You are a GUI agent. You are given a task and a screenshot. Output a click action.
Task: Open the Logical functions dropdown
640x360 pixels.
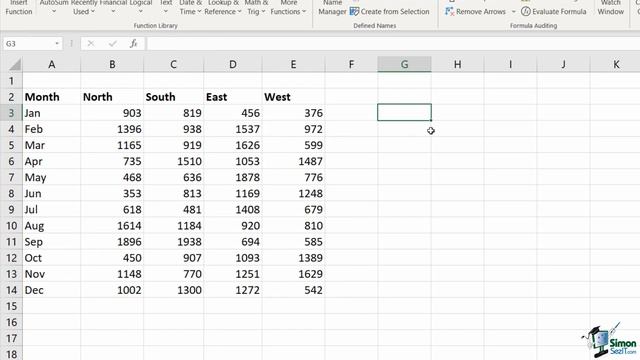[x=140, y=11]
